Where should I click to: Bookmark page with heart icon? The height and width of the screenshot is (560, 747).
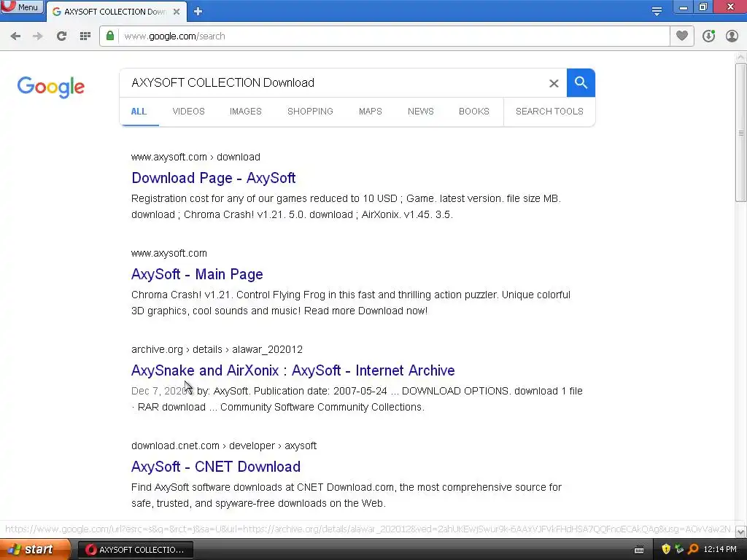coord(682,36)
